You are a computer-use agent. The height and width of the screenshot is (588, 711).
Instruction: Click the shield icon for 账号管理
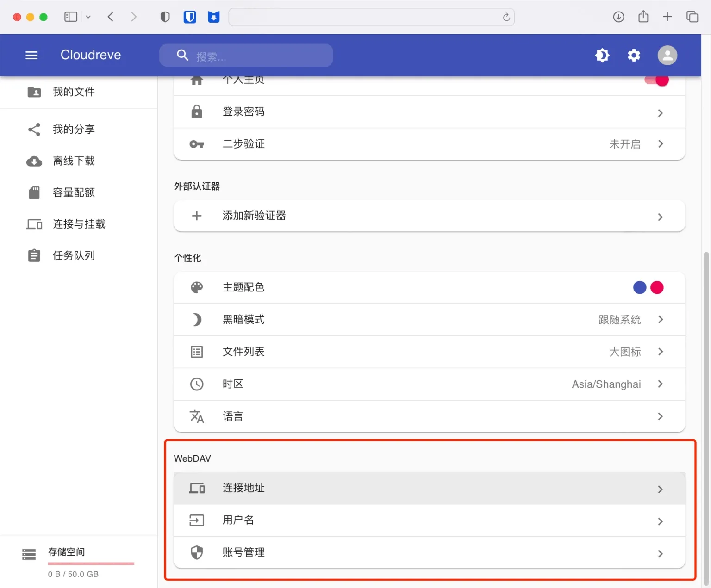197,552
